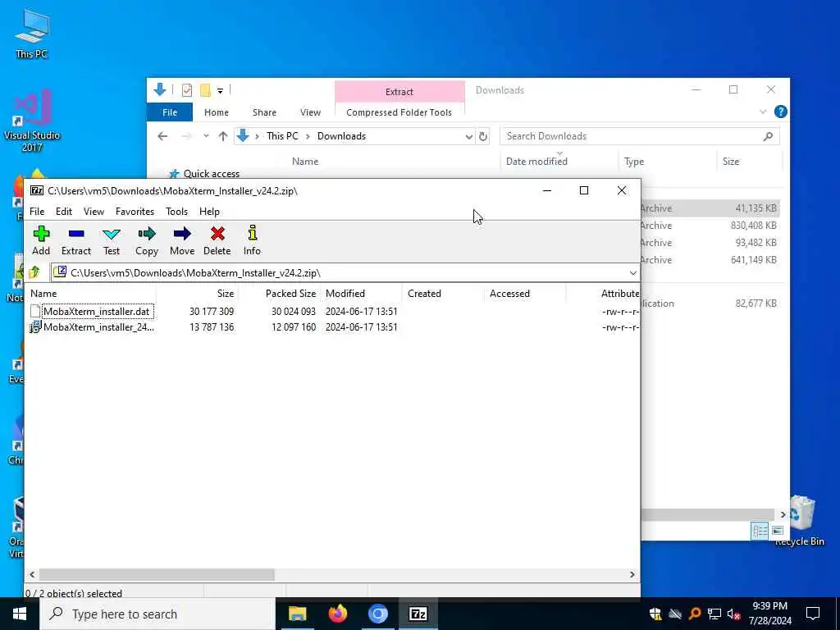Screen dimensions: 840x630
Task: Click the Add button in 7-Zip toolbar
Action: pyautogui.click(x=41, y=240)
